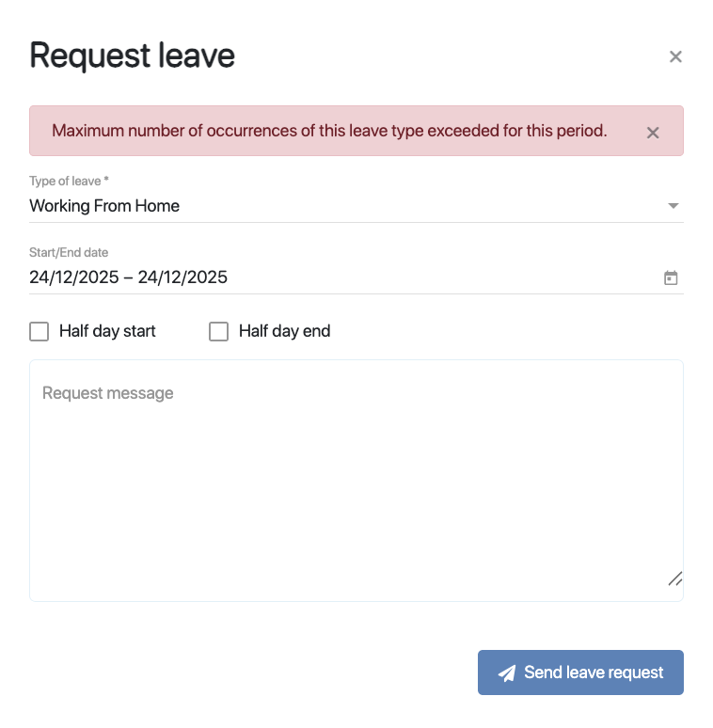Expand the Type of leave dropdown arrow

(x=673, y=206)
